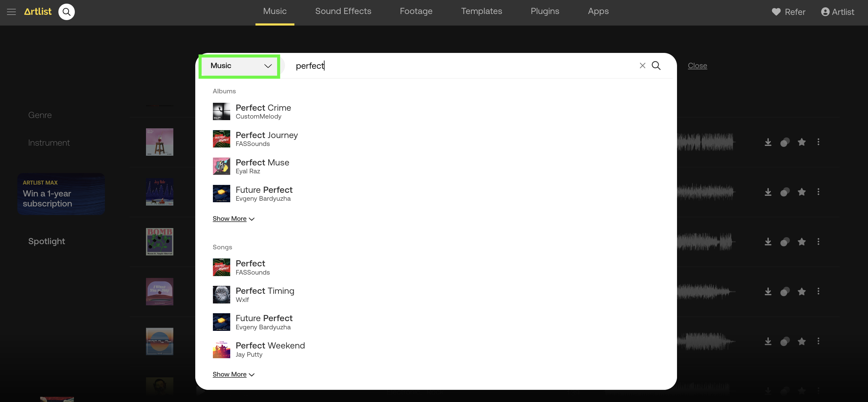Select the song Perfect Timing by Wxlf

[253, 295]
